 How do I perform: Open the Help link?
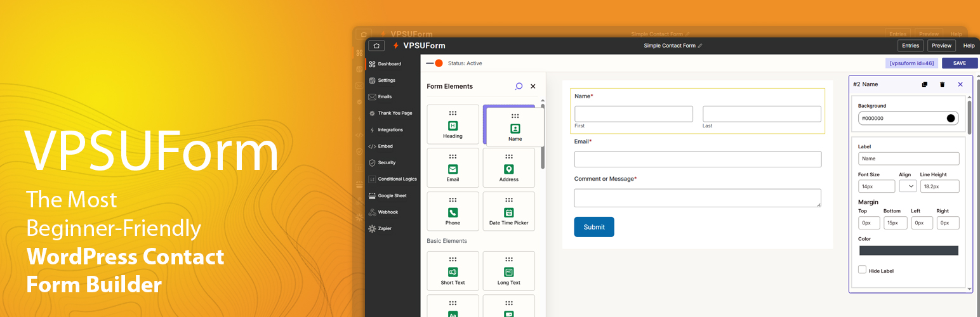969,46
